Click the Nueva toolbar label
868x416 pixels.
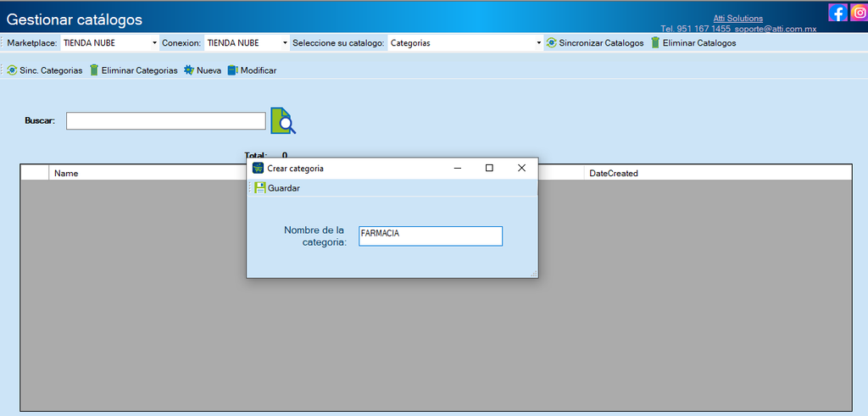[x=209, y=70]
